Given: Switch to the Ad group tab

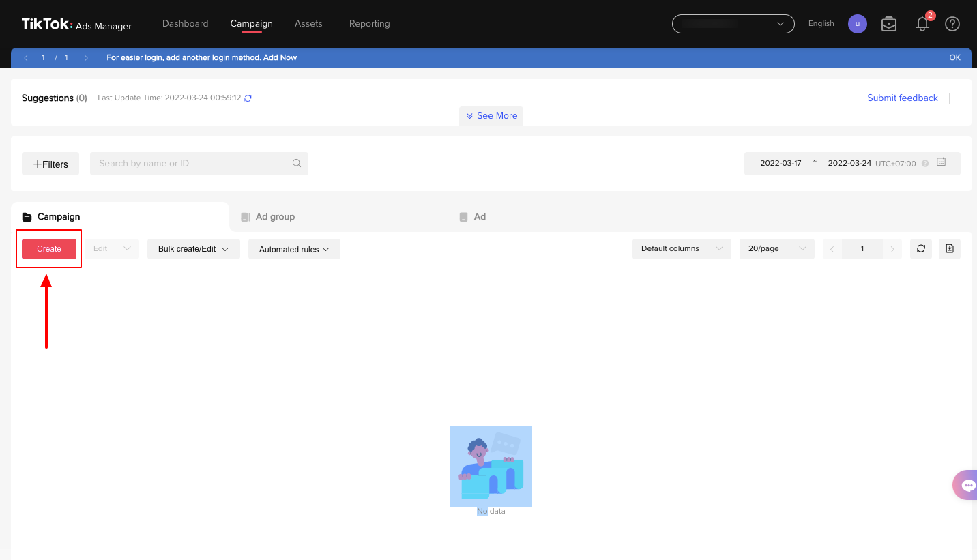Looking at the screenshot, I should click(x=275, y=217).
